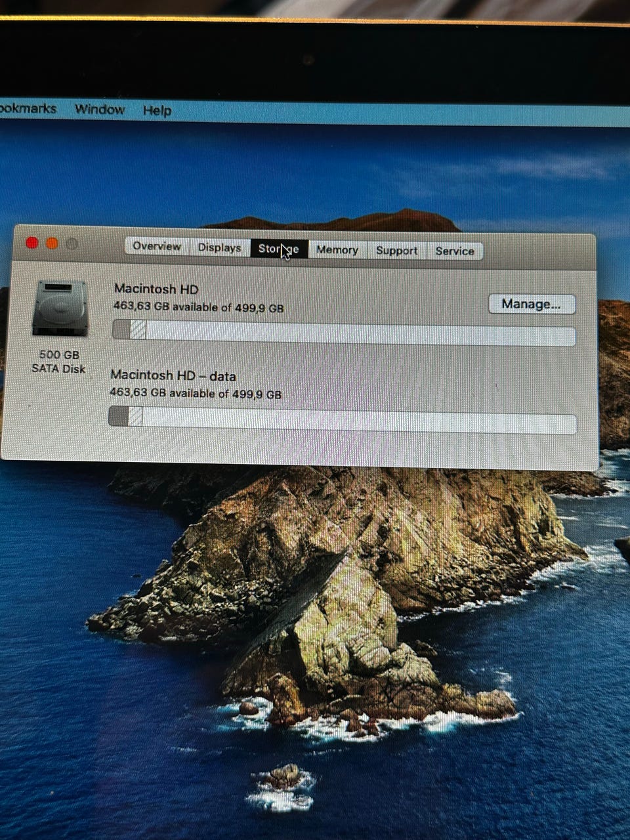Click the hard disk drive icon
630x840 pixels.
pyautogui.click(x=60, y=308)
